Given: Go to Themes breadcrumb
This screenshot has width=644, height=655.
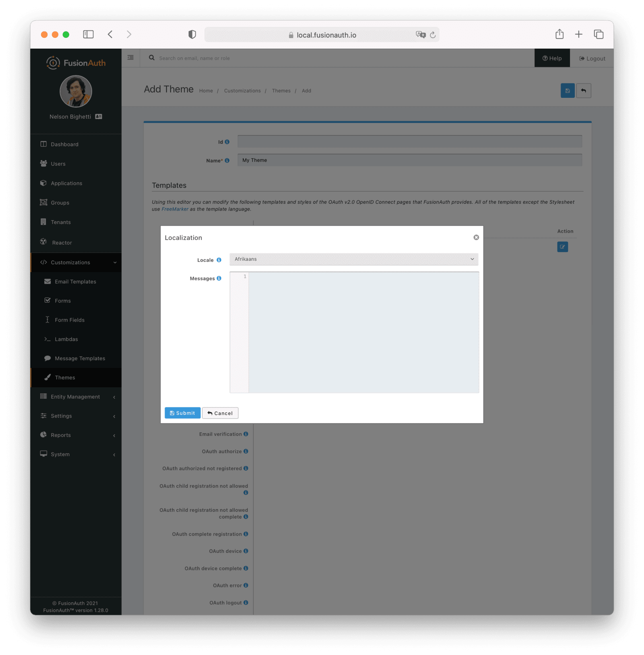Looking at the screenshot, I should [281, 91].
